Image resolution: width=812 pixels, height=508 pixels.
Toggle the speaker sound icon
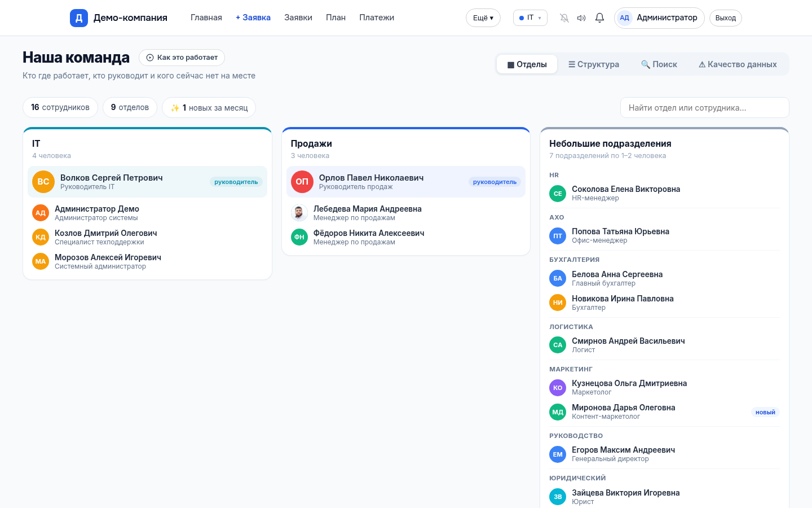[x=581, y=18]
